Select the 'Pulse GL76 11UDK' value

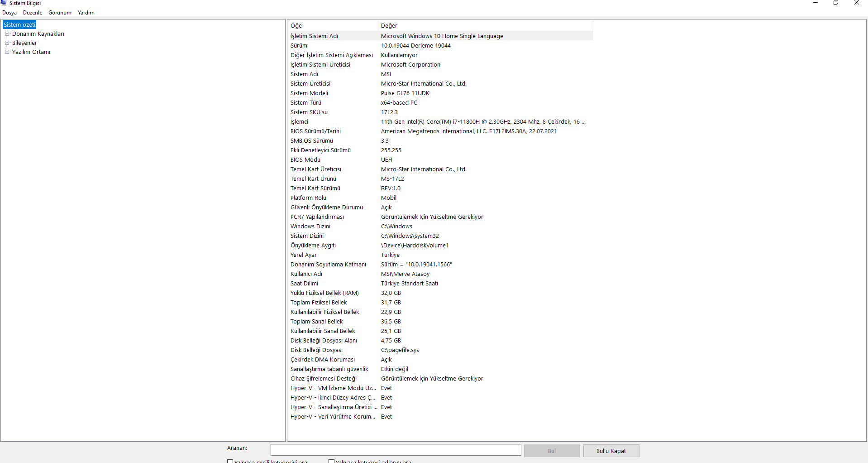coord(405,93)
